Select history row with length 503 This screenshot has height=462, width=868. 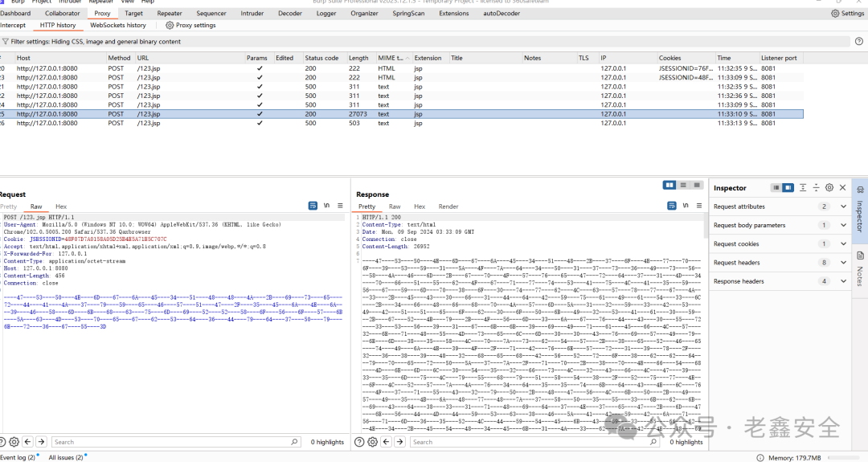(401, 123)
